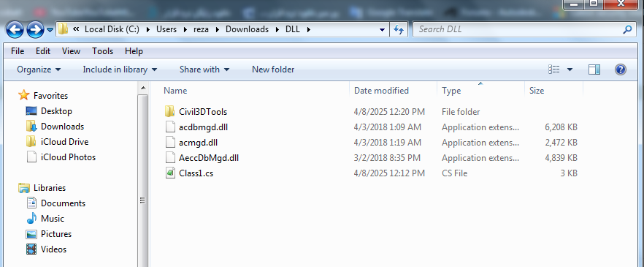
Task: Select DLL in breadcrumb path
Action: tap(294, 29)
